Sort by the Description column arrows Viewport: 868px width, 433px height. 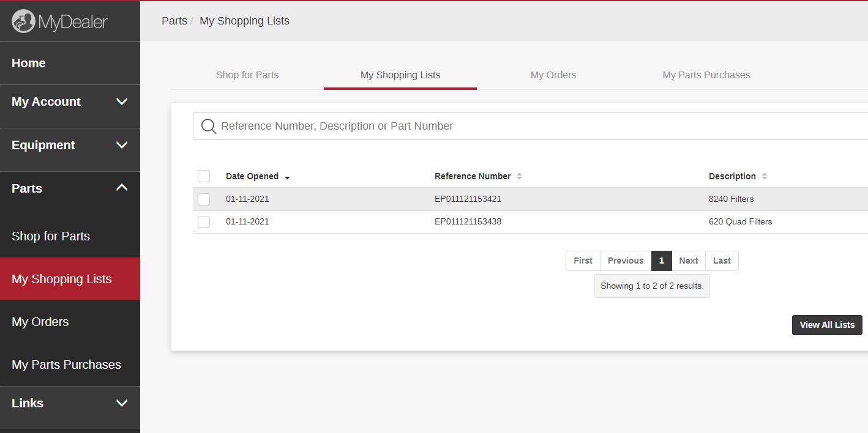[765, 176]
